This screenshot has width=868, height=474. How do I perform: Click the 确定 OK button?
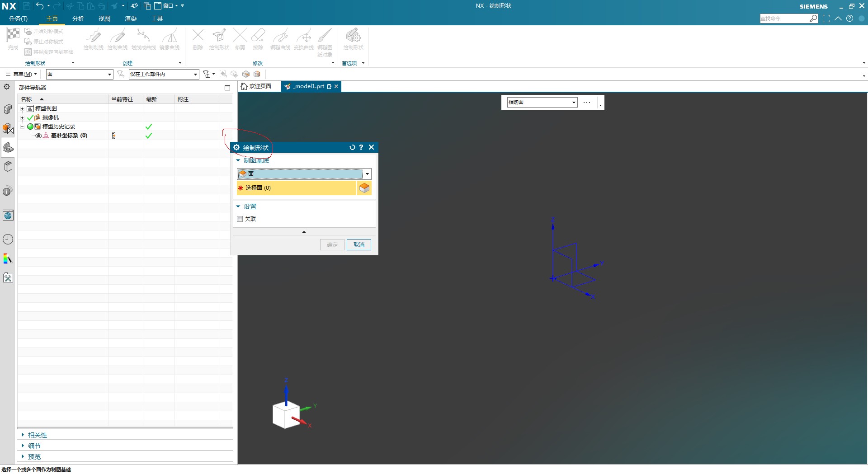[x=332, y=245]
